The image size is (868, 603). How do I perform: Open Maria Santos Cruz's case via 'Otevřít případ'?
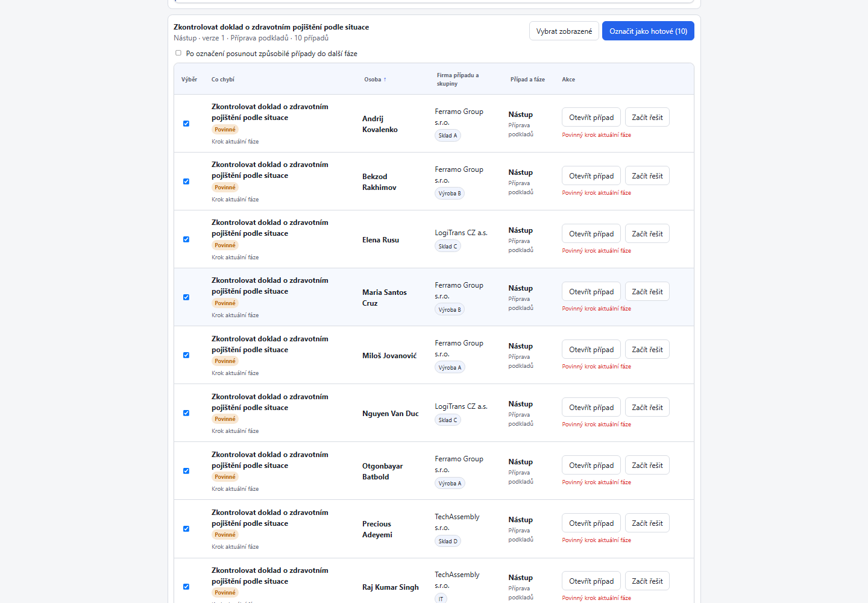(x=591, y=291)
